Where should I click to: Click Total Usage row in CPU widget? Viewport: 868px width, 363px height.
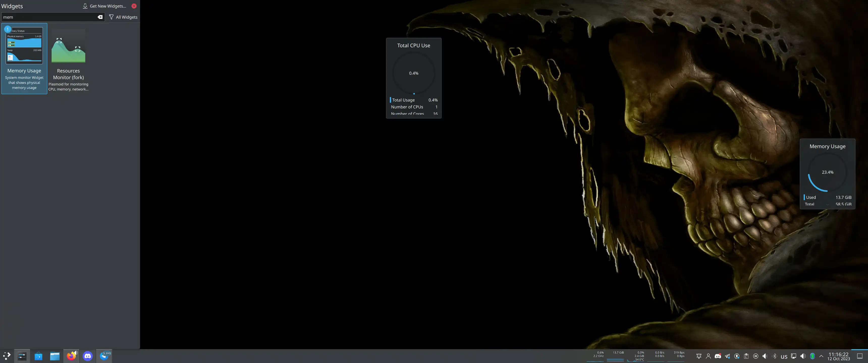(x=414, y=100)
